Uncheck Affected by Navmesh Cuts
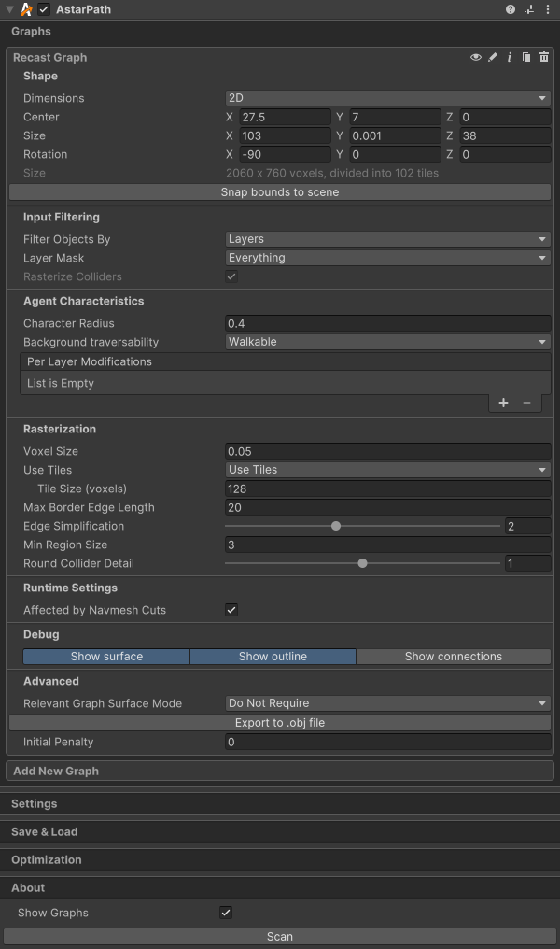Image resolution: width=560 pixels, height=949 pixels. tap(231, 610)
